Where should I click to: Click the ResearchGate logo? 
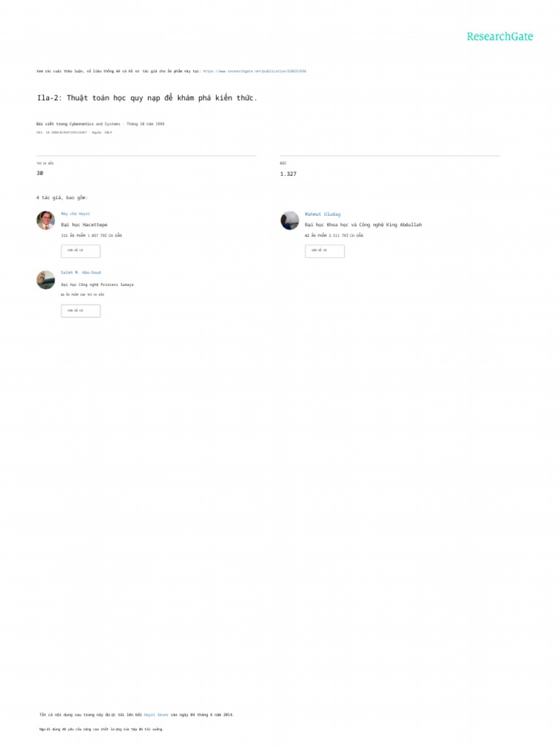coord(499,36)
